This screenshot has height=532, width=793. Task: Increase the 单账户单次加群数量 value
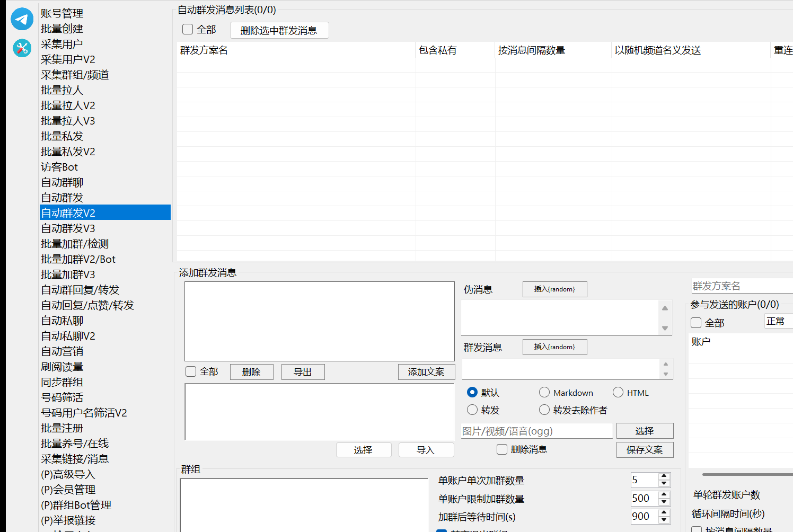[664, 476]
